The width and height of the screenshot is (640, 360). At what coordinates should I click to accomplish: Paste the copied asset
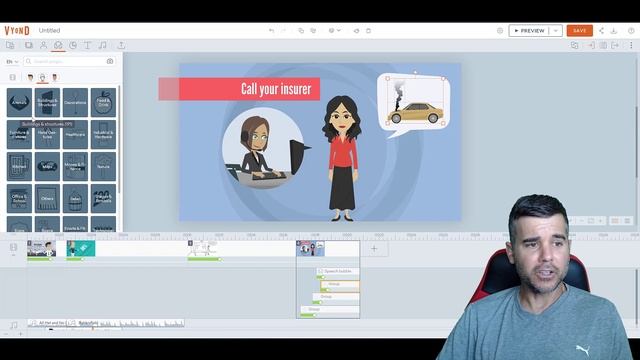[313, 31]
